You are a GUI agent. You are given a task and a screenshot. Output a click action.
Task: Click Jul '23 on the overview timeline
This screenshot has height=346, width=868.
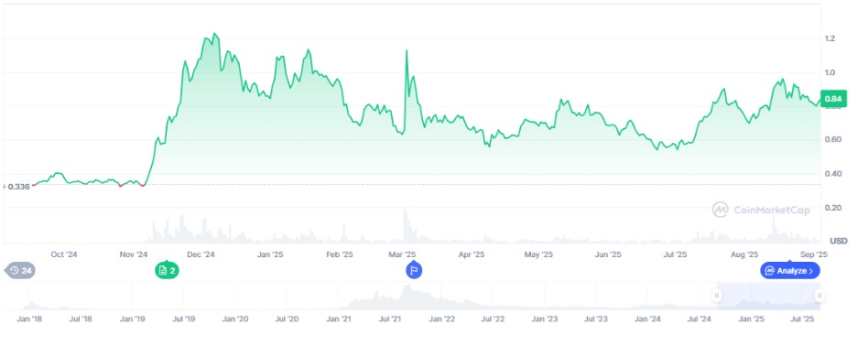click(x=596, y=319)
